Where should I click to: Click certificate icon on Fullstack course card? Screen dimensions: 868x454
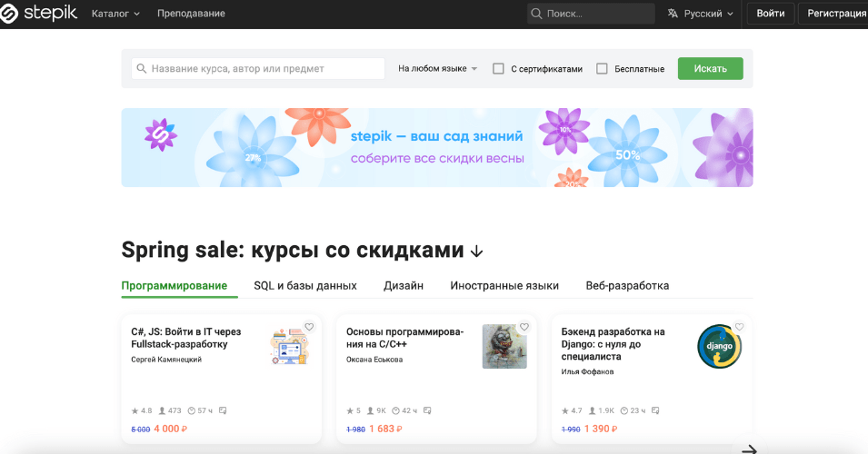tap(223, 410)
